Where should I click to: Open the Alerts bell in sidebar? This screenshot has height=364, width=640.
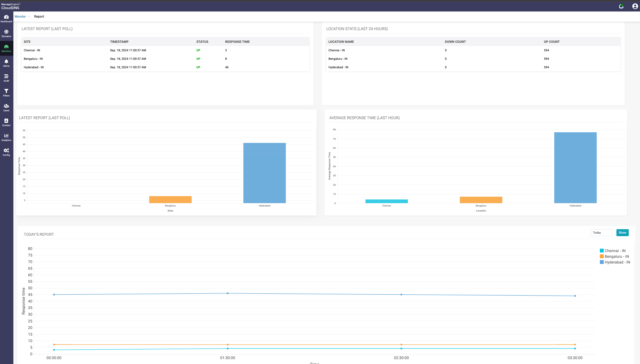pos(6,63)
